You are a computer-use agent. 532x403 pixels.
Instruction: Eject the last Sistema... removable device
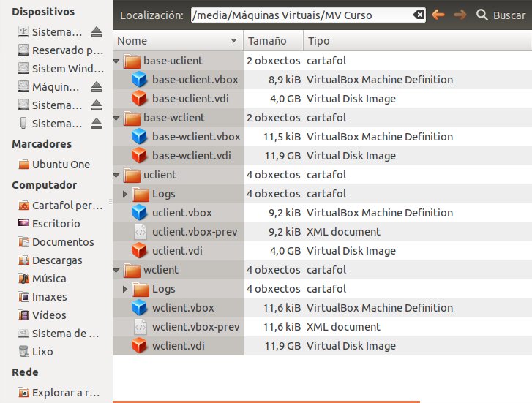[x=97, y=124]
